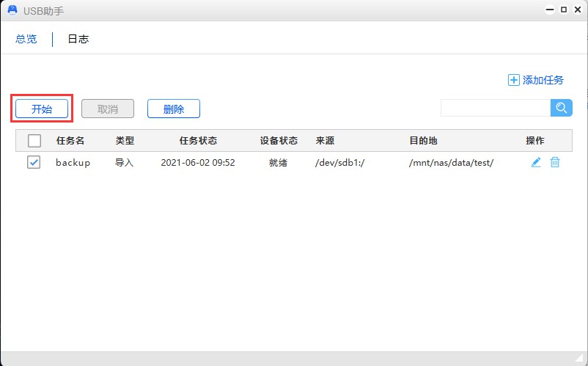Uncheck the backup task checkbox
This screenshot has width=588, height=366.
coord(34,163)
